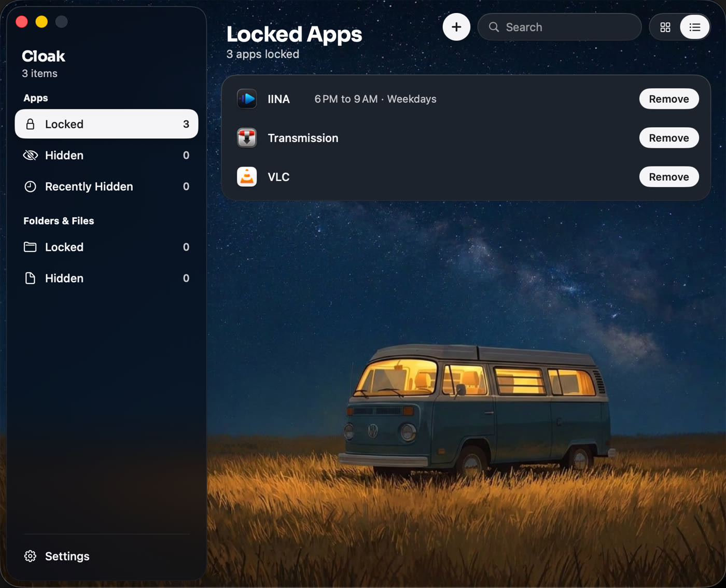Click the Apps section header

(x=36, y=98)
